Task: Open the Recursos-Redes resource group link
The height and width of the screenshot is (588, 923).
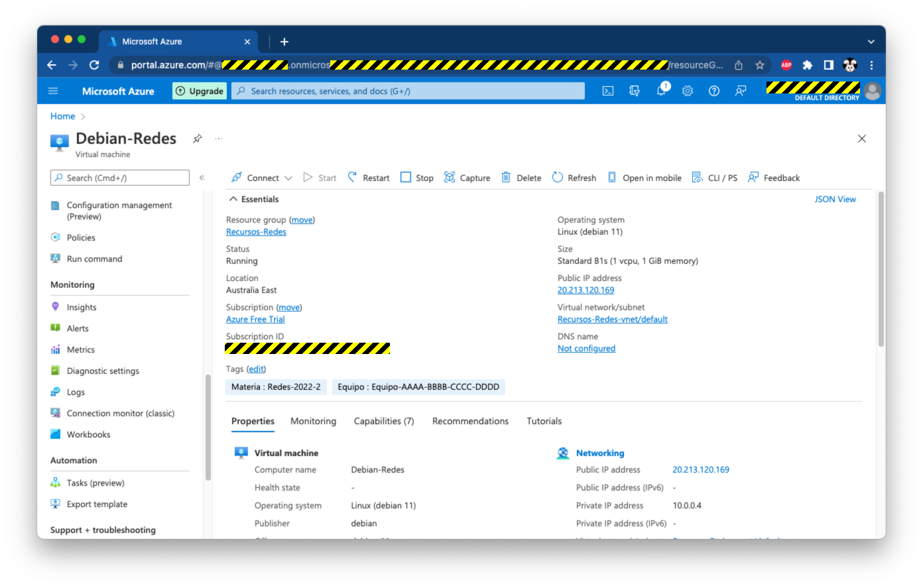Action: coord(256,231)
